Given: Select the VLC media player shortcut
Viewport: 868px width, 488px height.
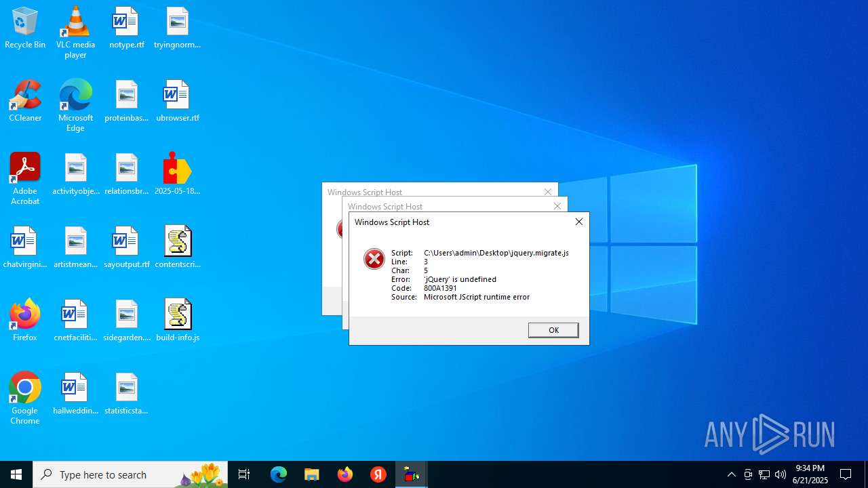Looking at the screenshot, I should click(x=75, y=33).
